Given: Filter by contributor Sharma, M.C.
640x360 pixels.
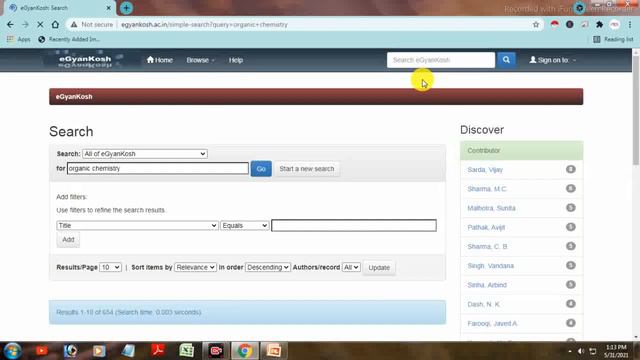Looking at the screenshot, I should (x=487, y=189).
